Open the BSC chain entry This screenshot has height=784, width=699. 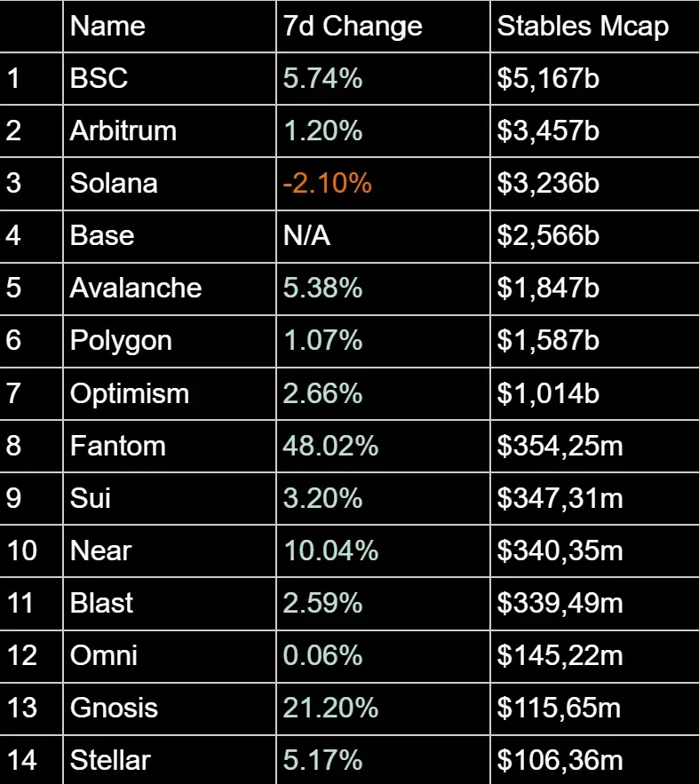tap(99, 78)
